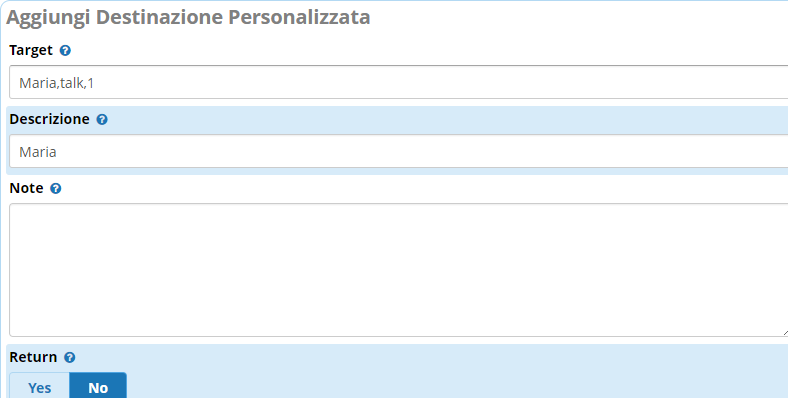
Task: Click into the Descrizione field showing Maria
Action: click(x=399, y=151)
